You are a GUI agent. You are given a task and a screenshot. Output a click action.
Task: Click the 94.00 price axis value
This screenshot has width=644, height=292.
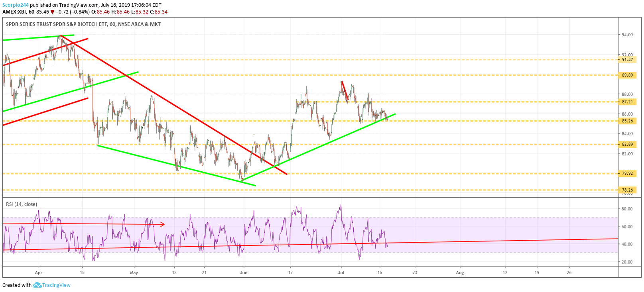[627, 35]
